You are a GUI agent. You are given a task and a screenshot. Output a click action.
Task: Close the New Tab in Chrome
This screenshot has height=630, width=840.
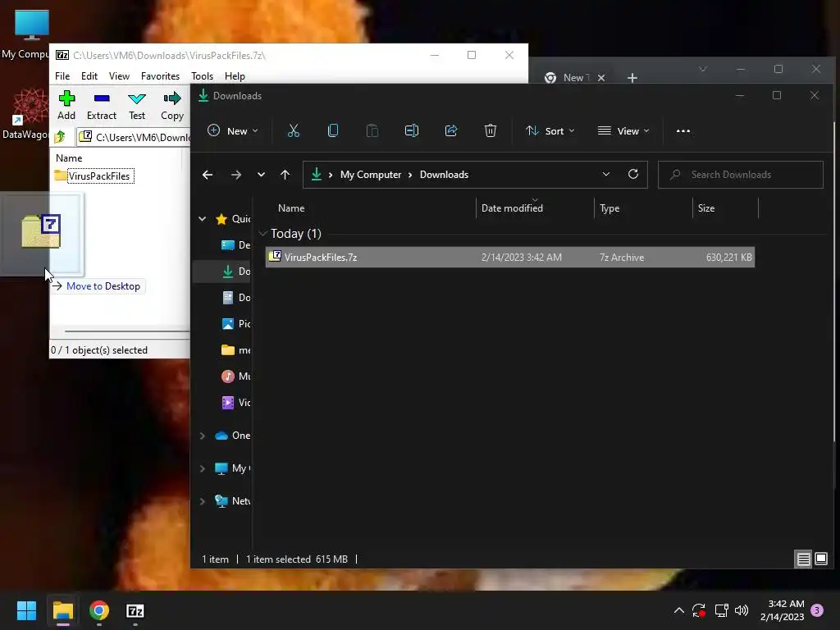601,78
